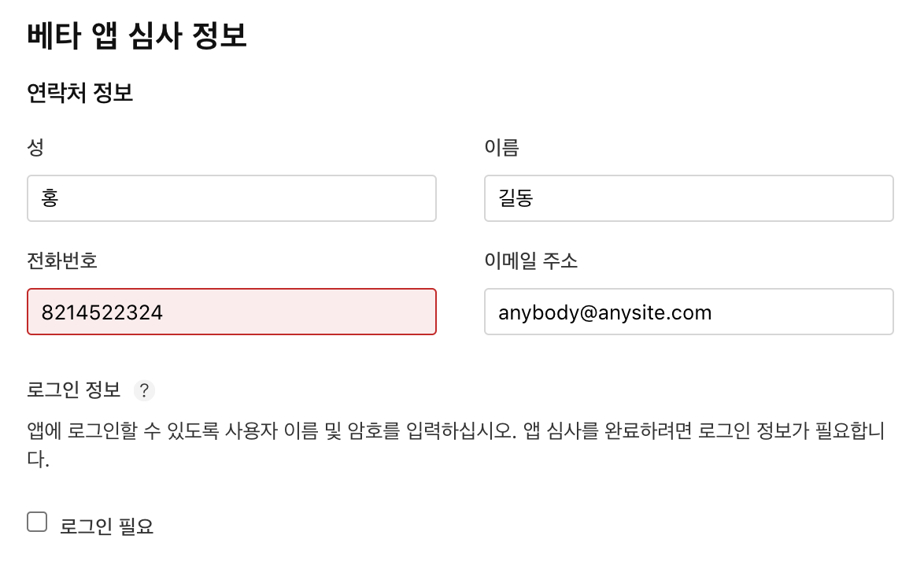Place cursor on the 8214522324 phone number
This screenshot has height=576, width=924.
click(102, 312)
